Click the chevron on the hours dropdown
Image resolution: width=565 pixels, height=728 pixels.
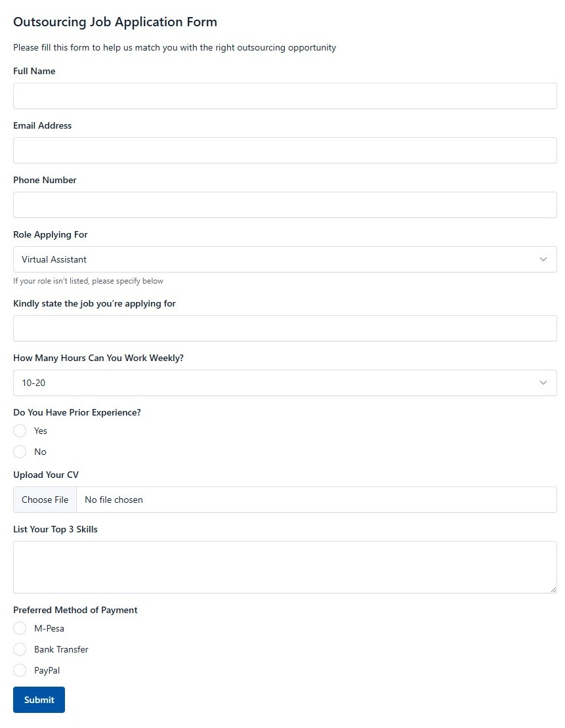click(x=543, y=383)
